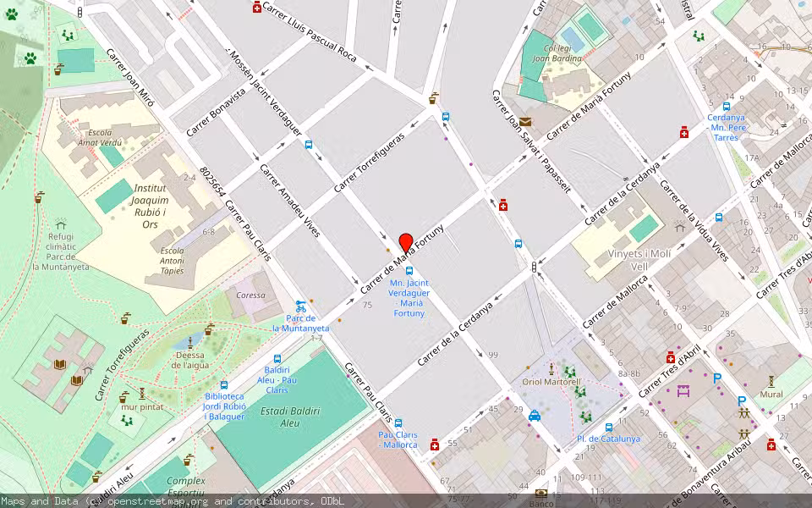The height and width of the screenshot is (508, 812).
Task: Select the traffic light icon on Carrer de la Cerdanya
Action: pos(534,267)
